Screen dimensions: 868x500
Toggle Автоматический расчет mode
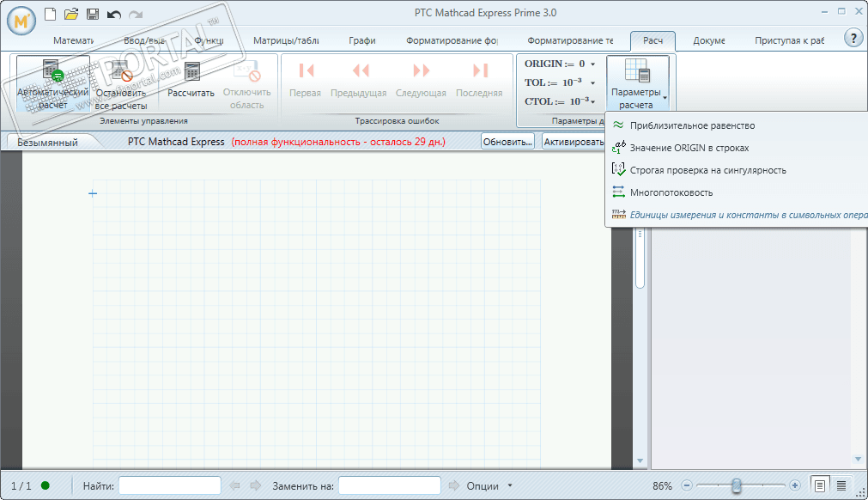[x=53, y=83]
